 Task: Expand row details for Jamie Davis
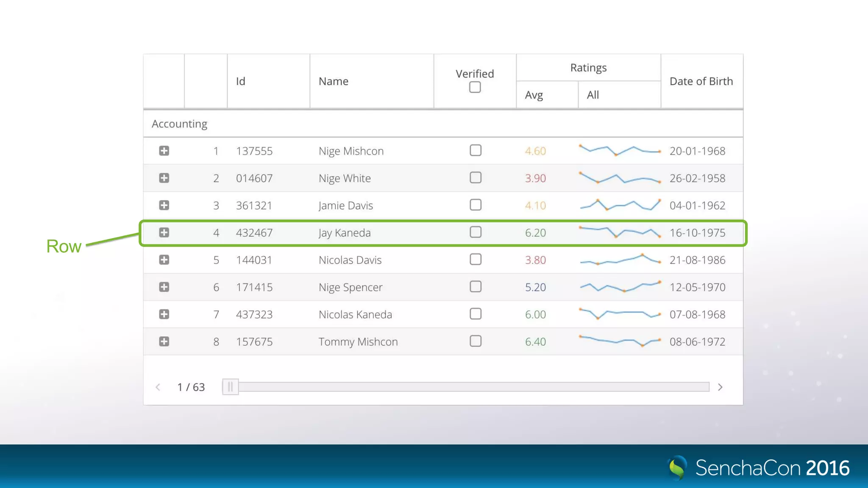point(164,205)
